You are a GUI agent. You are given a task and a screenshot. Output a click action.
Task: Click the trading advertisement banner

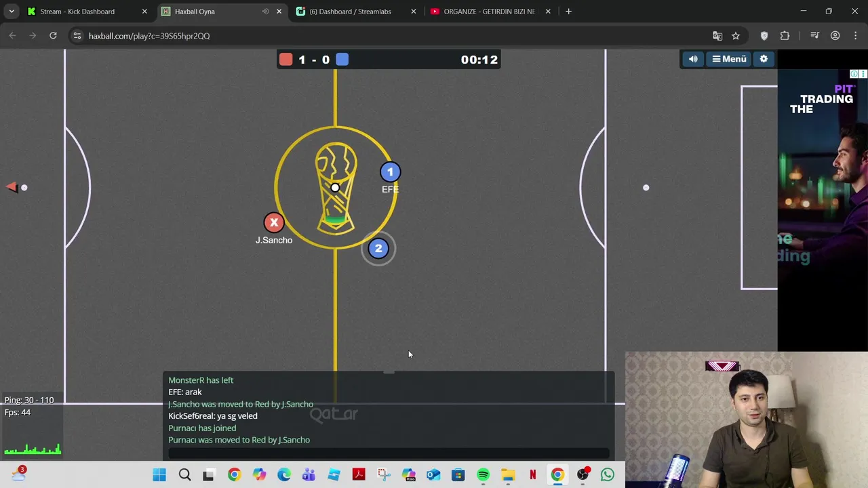823,210
